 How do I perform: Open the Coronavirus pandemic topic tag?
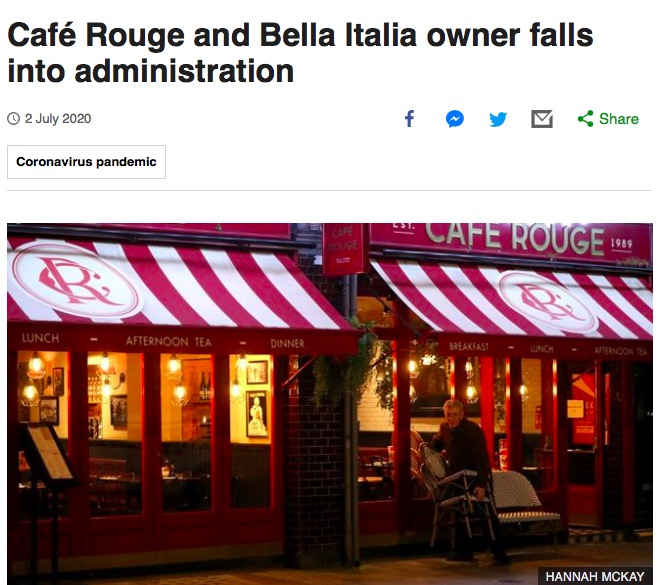(x=86, y=162)
